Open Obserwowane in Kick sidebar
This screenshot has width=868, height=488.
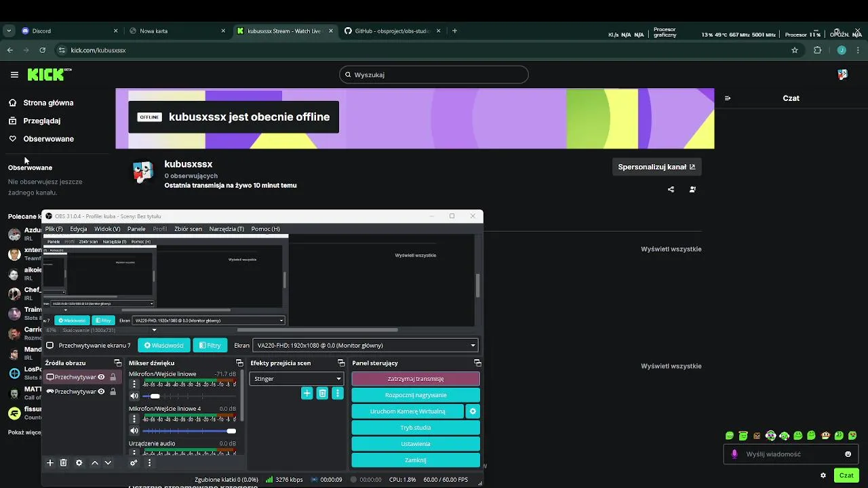click(48, 139)
